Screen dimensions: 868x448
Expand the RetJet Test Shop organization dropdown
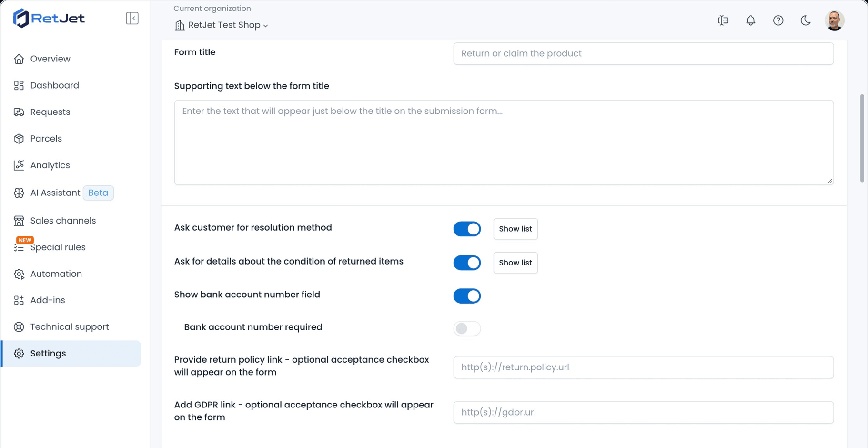(x=222, y=25)
